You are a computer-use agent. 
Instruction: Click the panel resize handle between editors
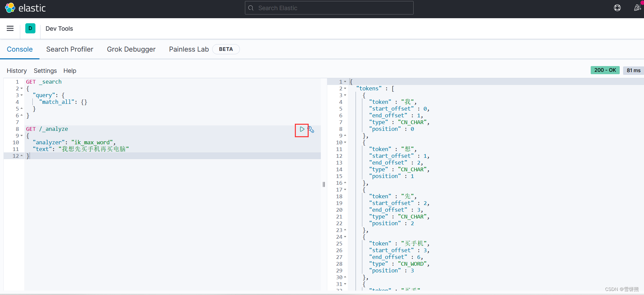(324, 184)
